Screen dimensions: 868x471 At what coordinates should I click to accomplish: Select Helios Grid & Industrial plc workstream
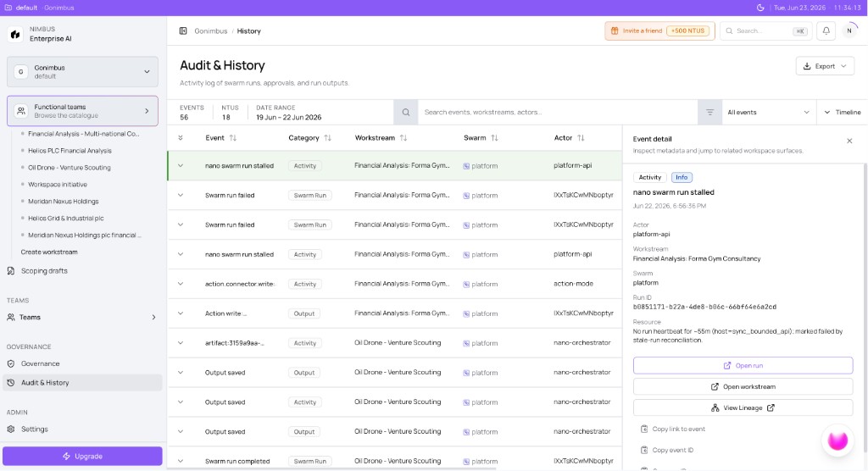coord(66,218)
